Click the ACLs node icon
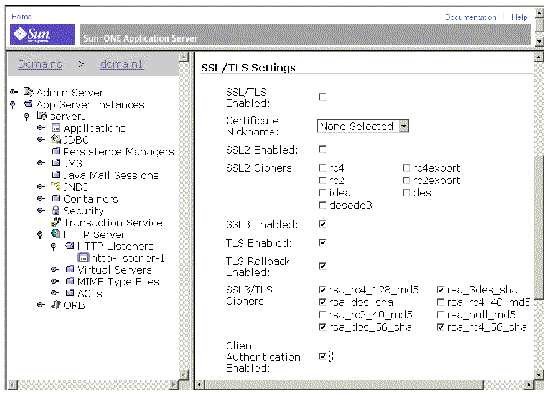 click(70, 293)
